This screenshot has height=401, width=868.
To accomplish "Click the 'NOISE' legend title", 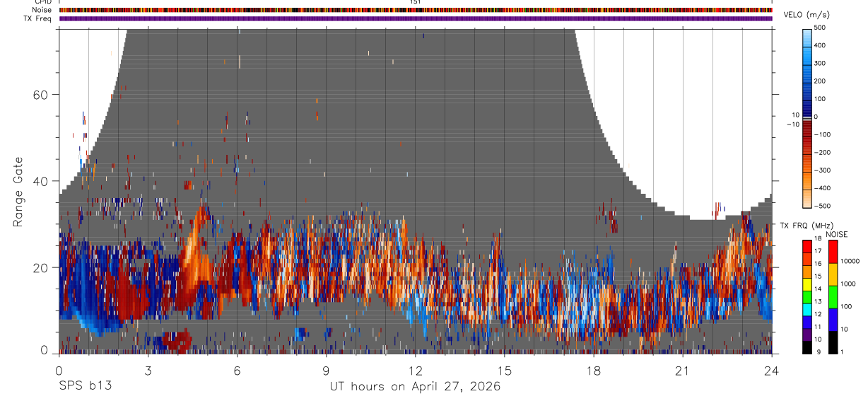I will coord(837,234).
